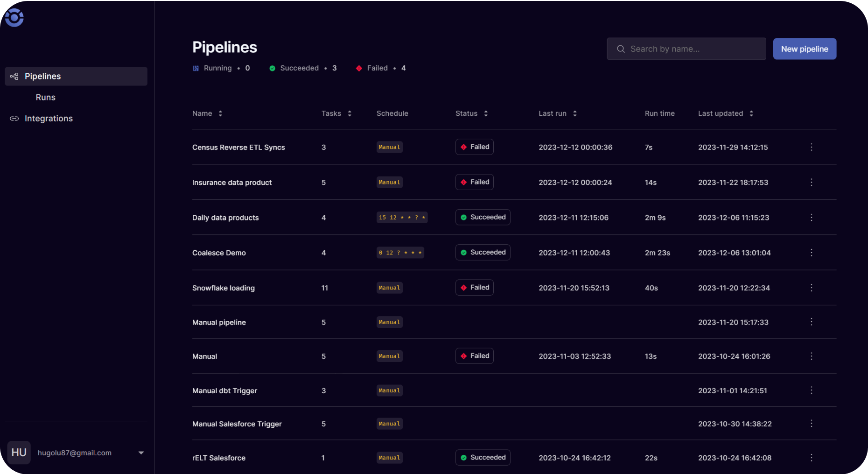
Task: Open more options for Insurance data product
Action: click(x=812, y=182)
